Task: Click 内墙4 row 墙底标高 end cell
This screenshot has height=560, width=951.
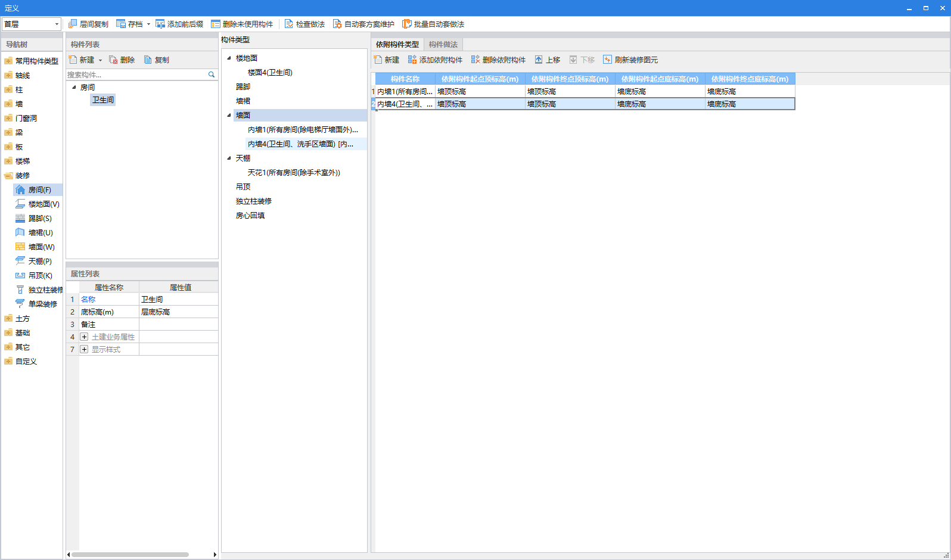Action: tap(750, 104)
